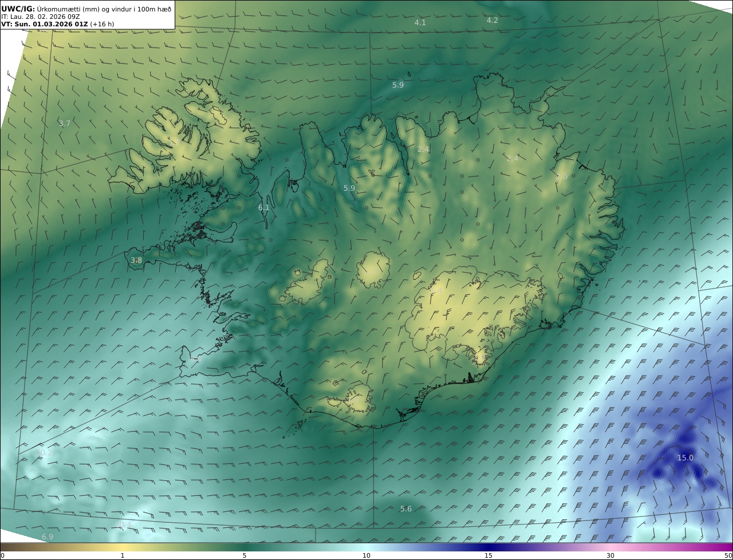Image resolution: width=733 pixels, height=560 pixels.
Task: Click the 5.6 precipitation value
Action: pos(406,508)
